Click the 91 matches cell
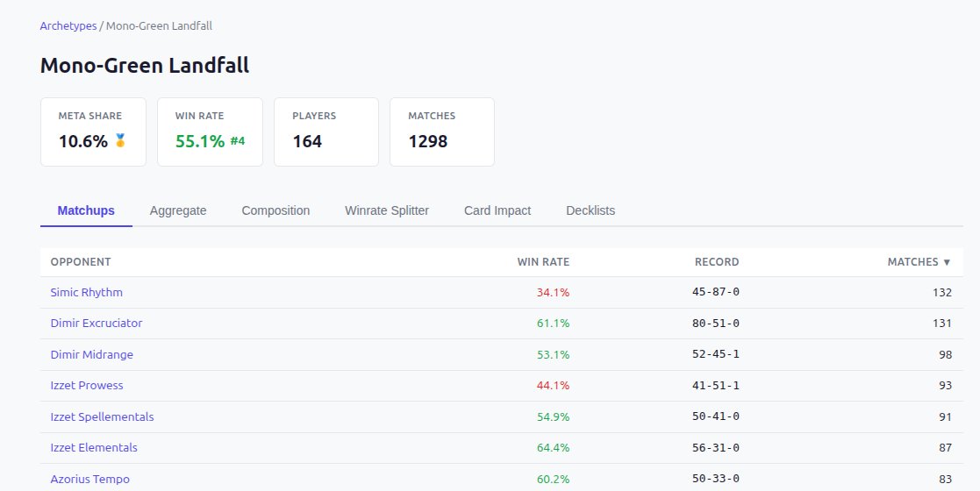The height and width of the screenshot is (491, 980). click(945, 416)
